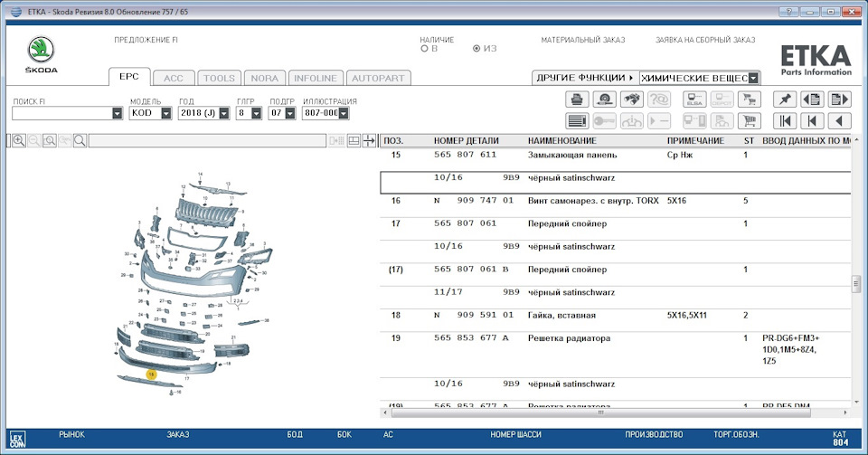Select part number 565 807 061 B
868x455 pixels.
(471, 269)
